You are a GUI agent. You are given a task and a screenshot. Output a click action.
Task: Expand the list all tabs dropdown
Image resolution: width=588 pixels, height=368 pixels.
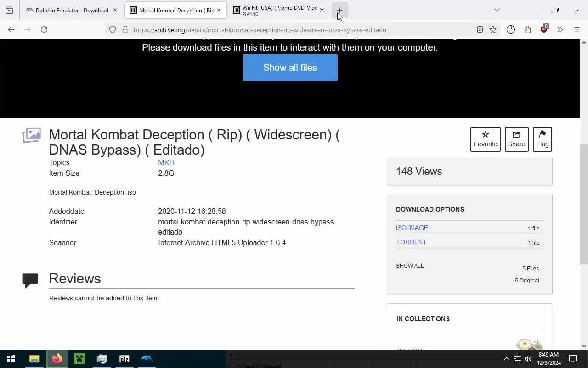click(497, 10)
